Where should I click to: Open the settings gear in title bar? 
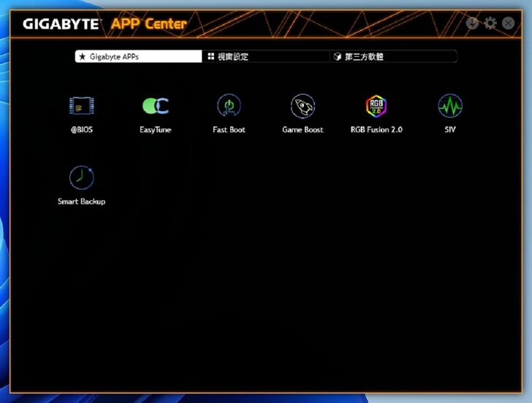(x=490, y=23)
